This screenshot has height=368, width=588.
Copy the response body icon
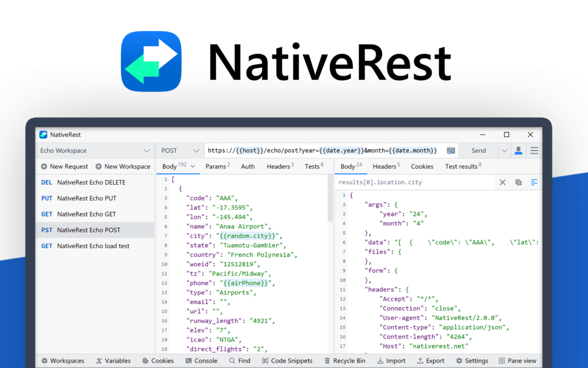tap(518, 182)
